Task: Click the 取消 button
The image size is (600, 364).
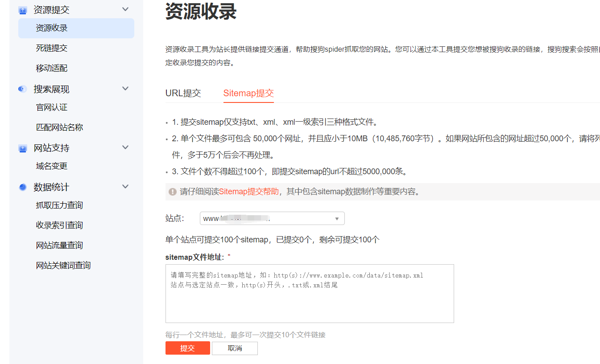Action: tap(235, 348)
